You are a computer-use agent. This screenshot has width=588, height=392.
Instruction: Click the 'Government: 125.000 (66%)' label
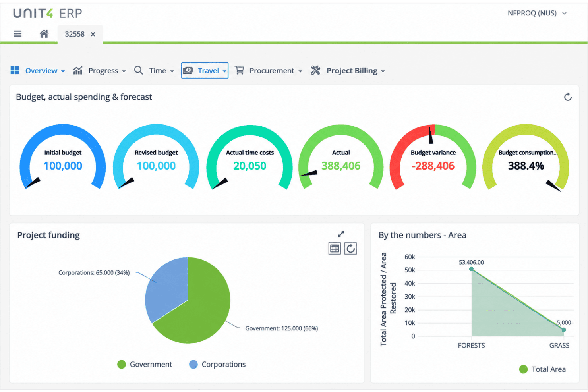pos(282,328)
